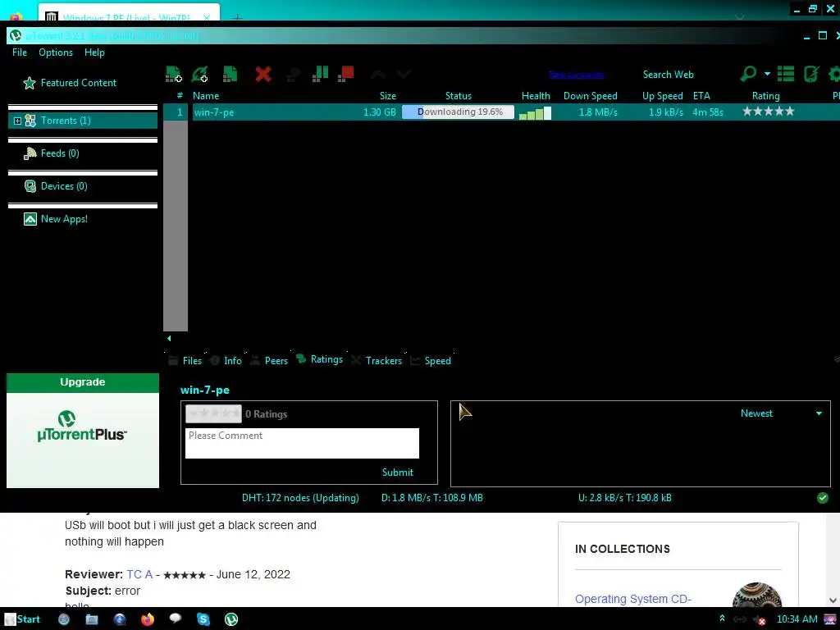Switch to the Peers tab

(269, 361)
